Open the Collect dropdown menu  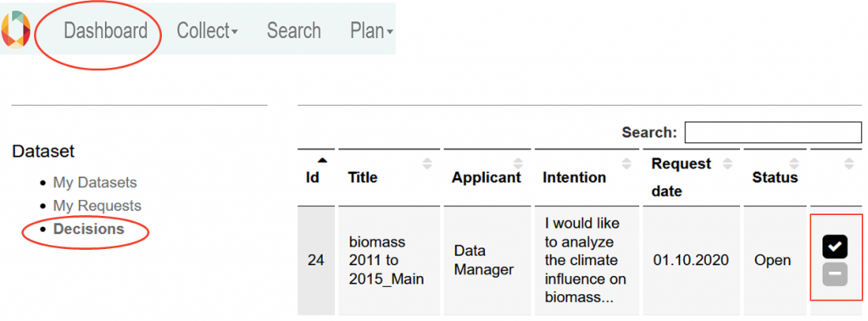point(207,30)
